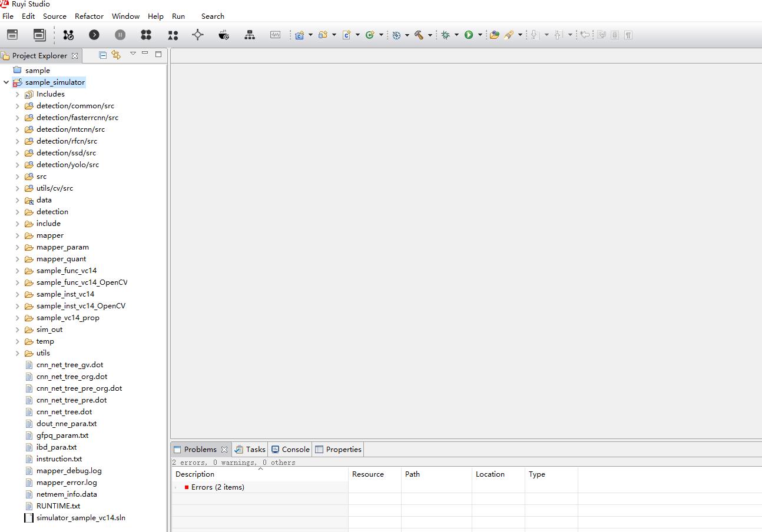The height and width of the screenshot is (532, 762).
Task: Open dropdown arrow beside green Run icon
Action: pyautogui.click(x=480, y=35)
